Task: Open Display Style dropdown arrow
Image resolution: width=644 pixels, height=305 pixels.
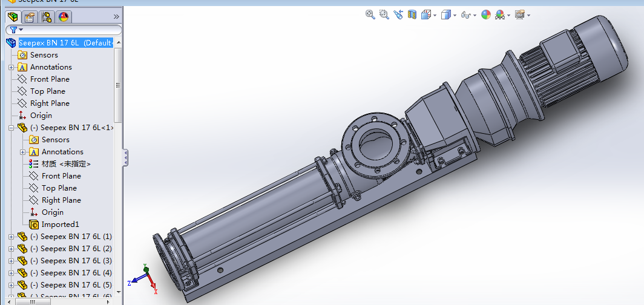Action: click(x=455, y=16)
